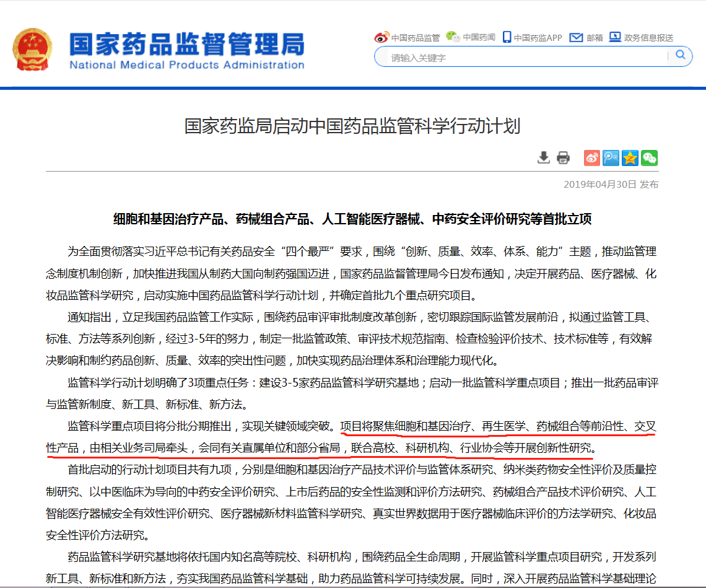Click paragraph starting 监管科学行动计划明确了3项重点任务
This screenshot has width=706, height=588.
tap(351, 393)
